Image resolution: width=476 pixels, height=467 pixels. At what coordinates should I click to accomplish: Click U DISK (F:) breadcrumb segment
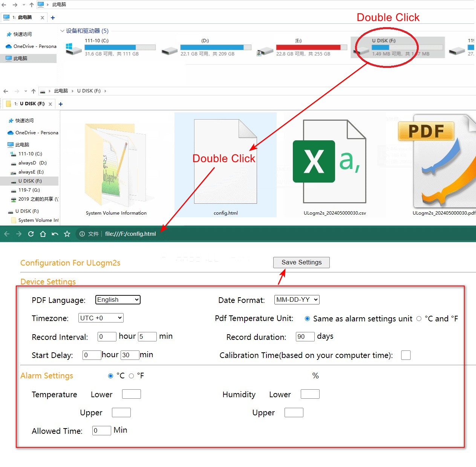pos(89,91)
